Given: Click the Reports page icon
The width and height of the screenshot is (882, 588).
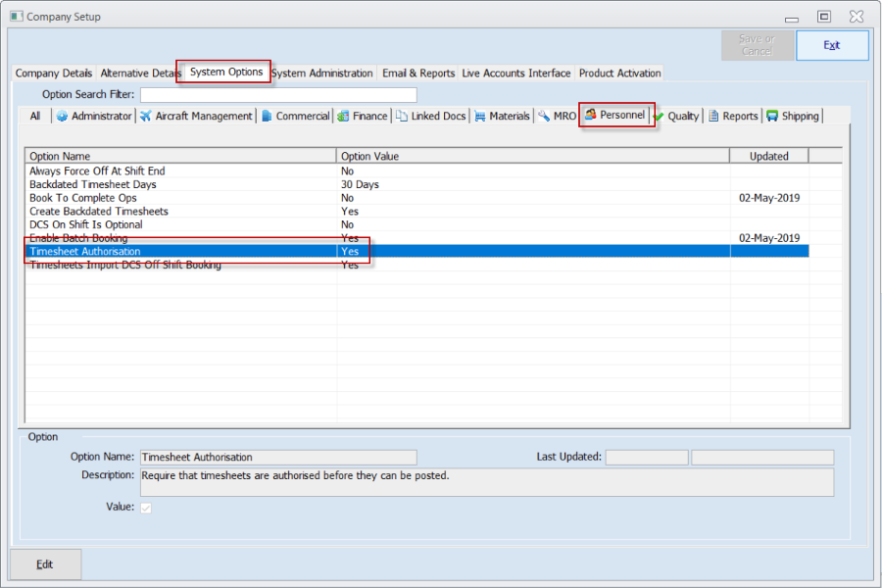Looking at the screenshot, I should point(713,116).
